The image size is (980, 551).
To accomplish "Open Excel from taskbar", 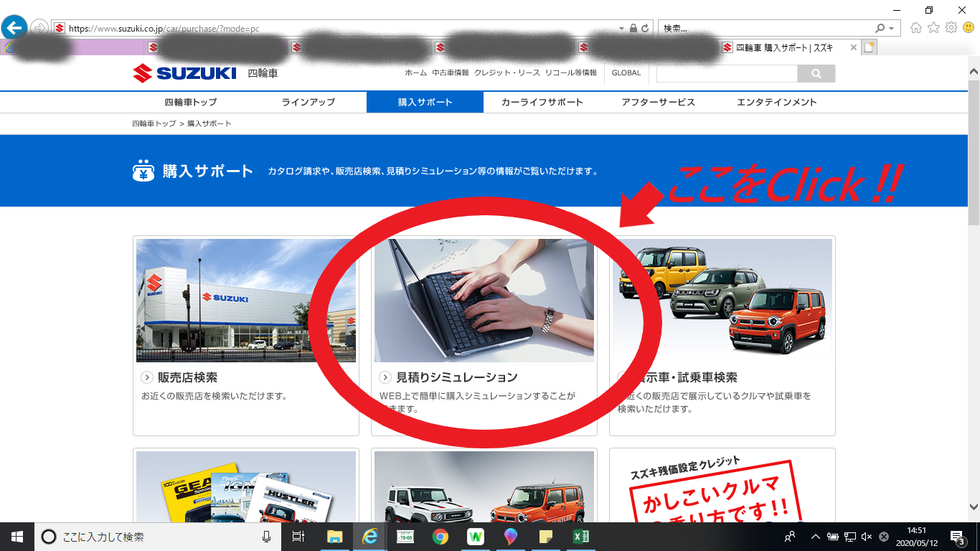I will [x=581, y=537].
